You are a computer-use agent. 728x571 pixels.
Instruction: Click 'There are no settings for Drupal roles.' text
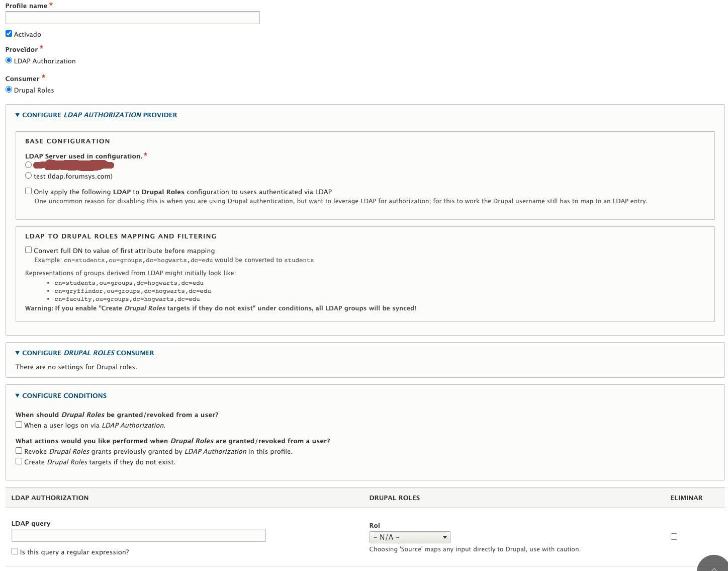click(x=76, y=367)
